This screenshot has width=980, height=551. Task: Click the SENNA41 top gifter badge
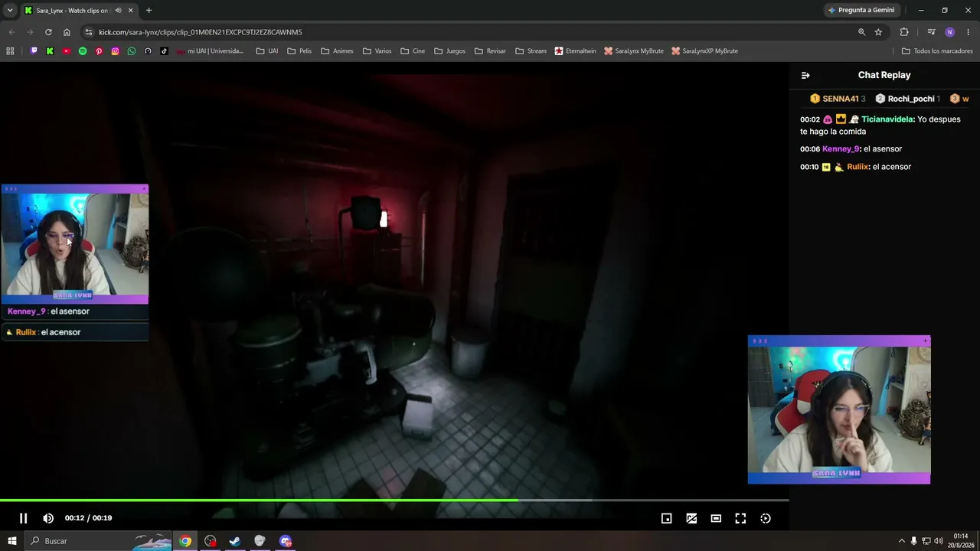(838, 99)
